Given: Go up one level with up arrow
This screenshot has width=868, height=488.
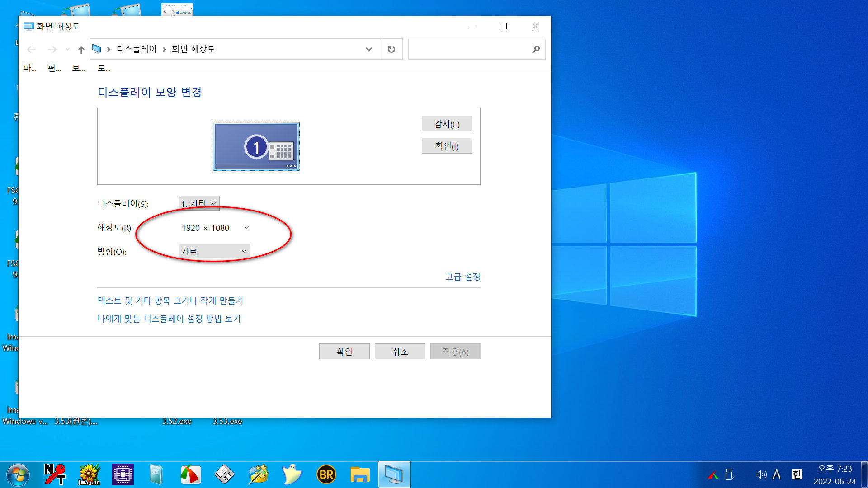Looking at the screenshot, I should pos(81,49).
